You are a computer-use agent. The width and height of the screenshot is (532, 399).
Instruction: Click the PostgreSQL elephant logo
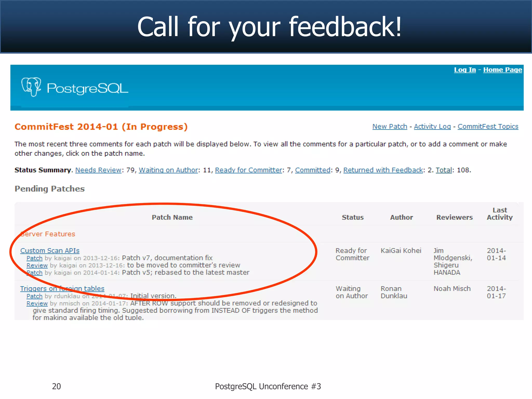pyautogui.click(x=31, y=87)
